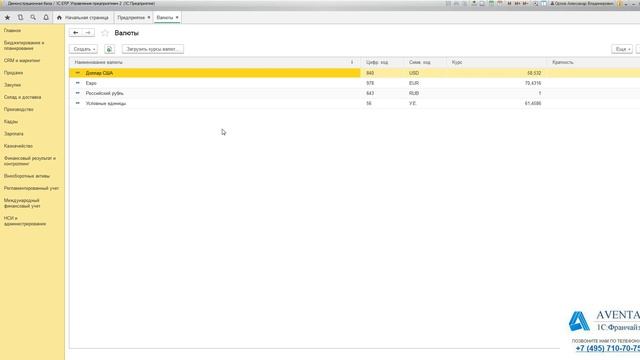Image resolution: width=640 pixels, height=360 pixels.
Task: Click the calculator icon in title bar
Action: pyautogui.click(x=491, y=4)
